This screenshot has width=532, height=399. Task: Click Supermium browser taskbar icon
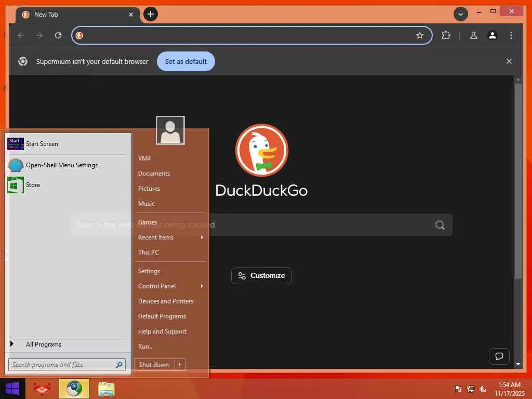pyautogui.click(x=74, y=389)
